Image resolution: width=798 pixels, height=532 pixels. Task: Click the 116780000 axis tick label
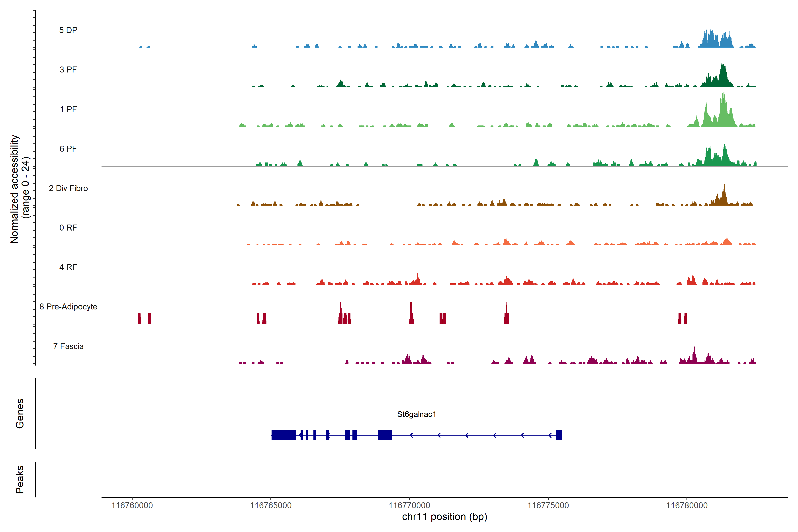pyautogui.click(x=687, y=506)
